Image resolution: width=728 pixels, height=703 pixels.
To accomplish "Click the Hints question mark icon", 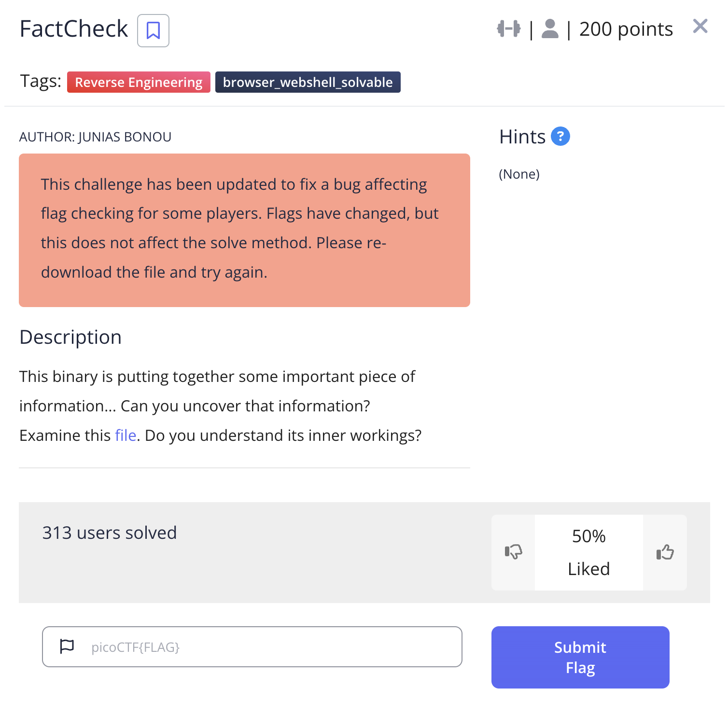I will point(560,136).
